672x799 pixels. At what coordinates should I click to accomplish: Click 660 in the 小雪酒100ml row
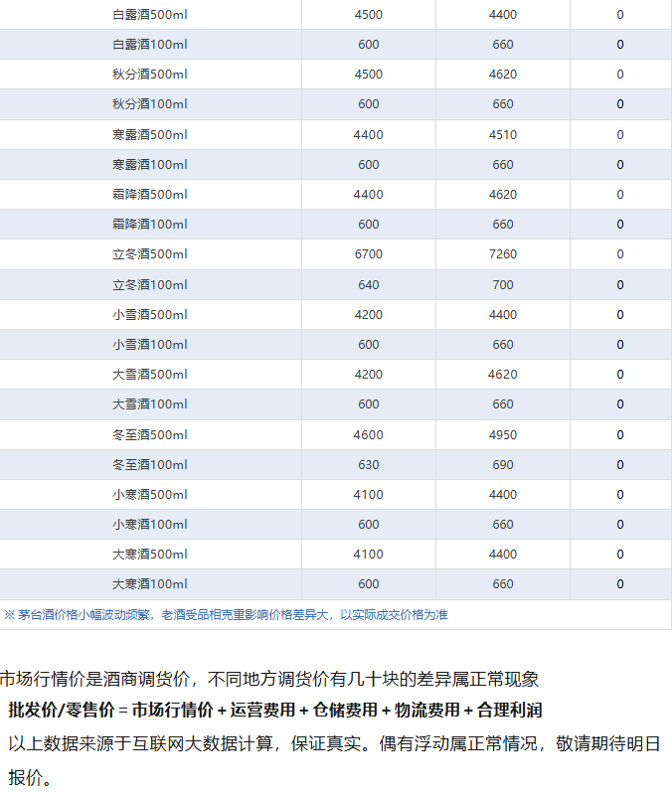pyautogui.click(x=503, y=345)
